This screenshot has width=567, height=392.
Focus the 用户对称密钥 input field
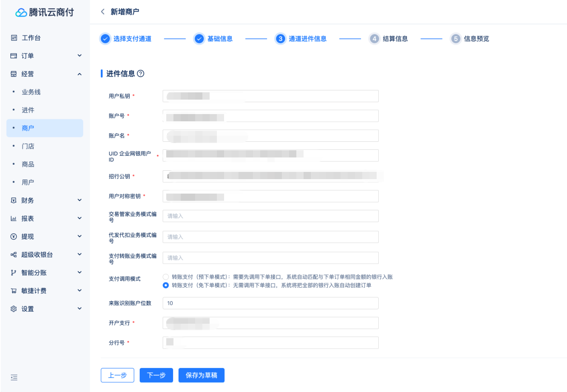click(x=271, y=196)
